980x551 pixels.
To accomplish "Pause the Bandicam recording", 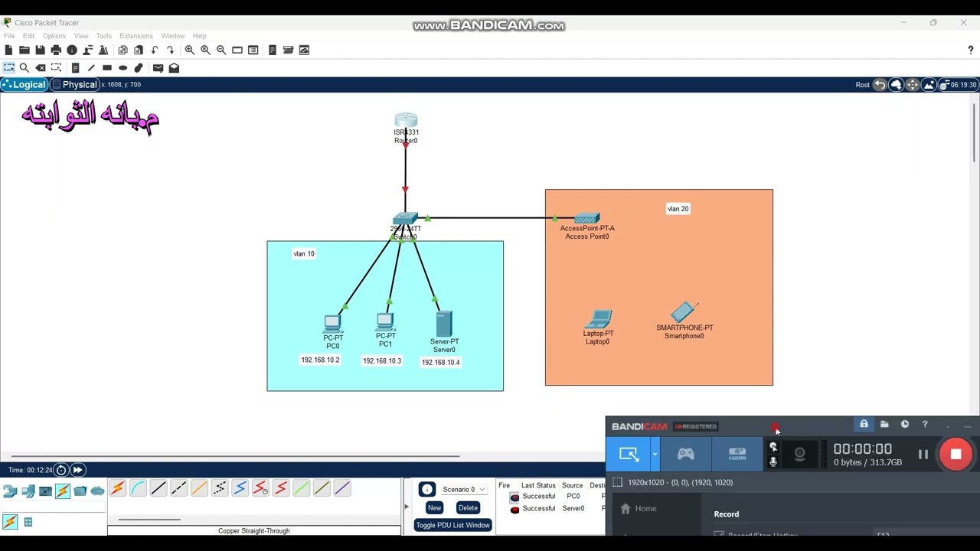I will [923, 455].
